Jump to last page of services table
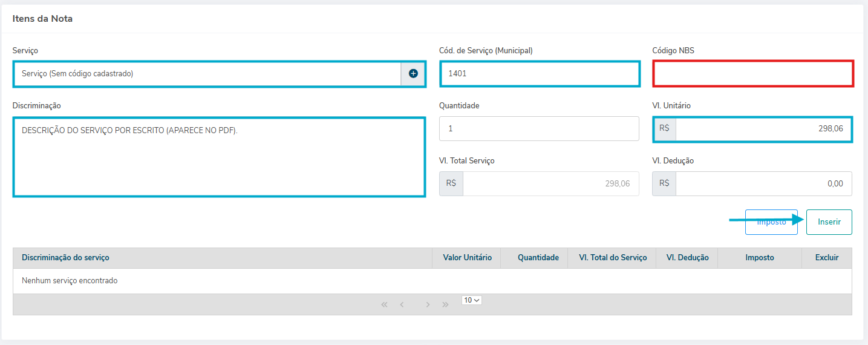Image resolution: width=868 pixels, height=345 pixels. (x=446, y=304)
